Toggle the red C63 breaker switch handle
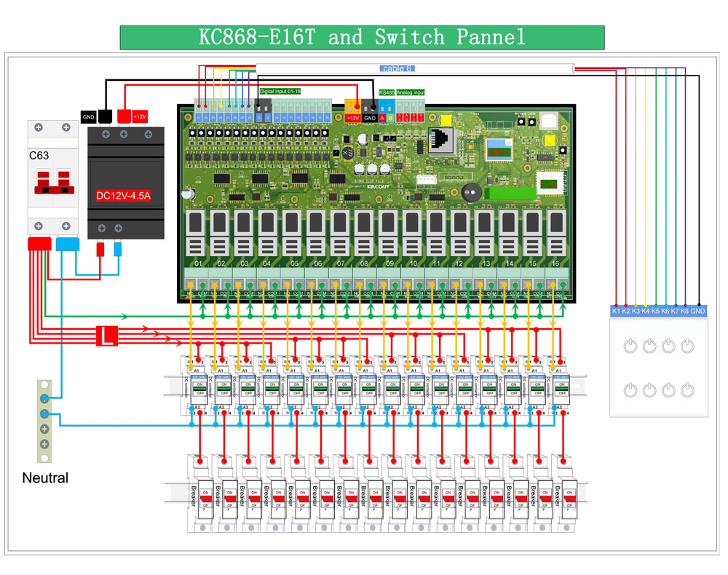Viewport: 728px width, 575px height. [x=55, y=183]
